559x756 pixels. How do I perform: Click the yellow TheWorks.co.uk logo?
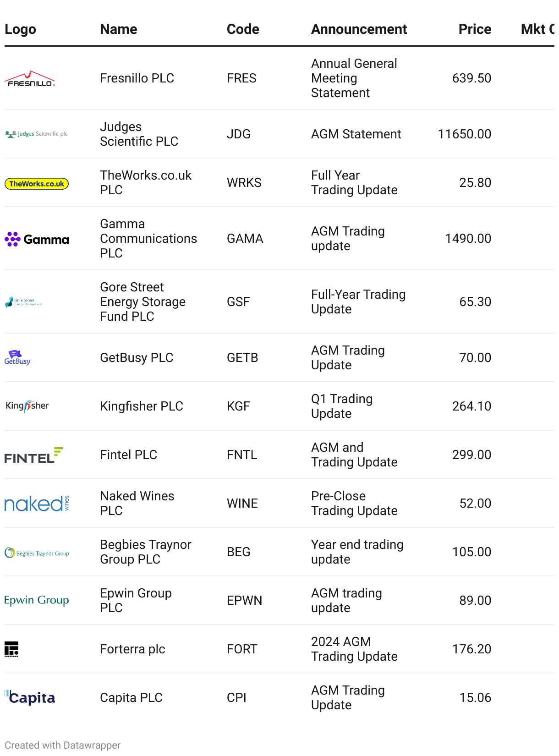pos(36,184)
